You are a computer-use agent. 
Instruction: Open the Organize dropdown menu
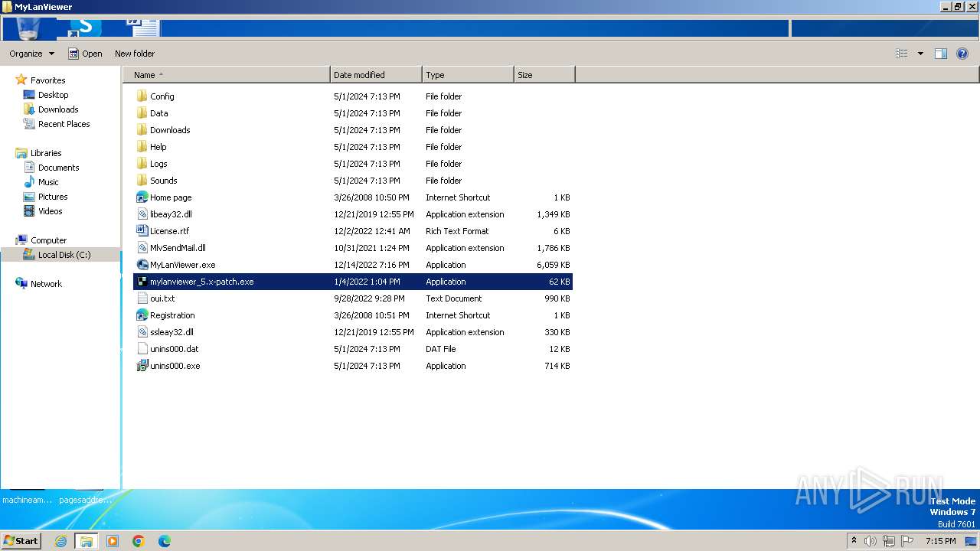[x=32, y=54]
